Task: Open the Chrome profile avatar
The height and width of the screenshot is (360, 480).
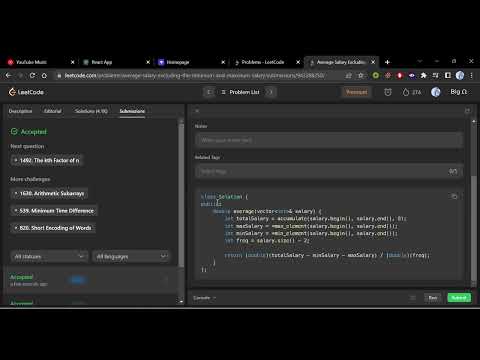Action: (x=460, y=76)
